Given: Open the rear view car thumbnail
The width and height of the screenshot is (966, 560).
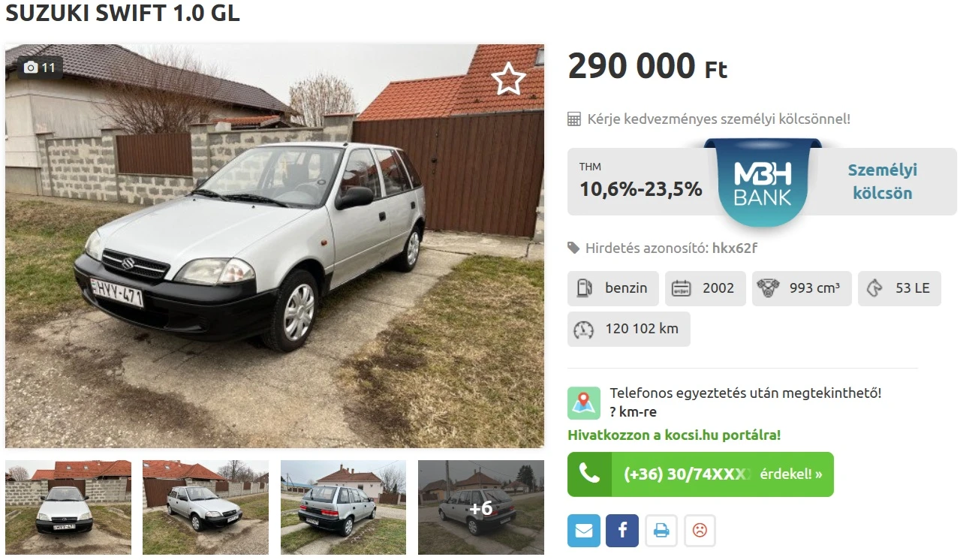Looking at the screenshot, I should [x=344, y=507].
